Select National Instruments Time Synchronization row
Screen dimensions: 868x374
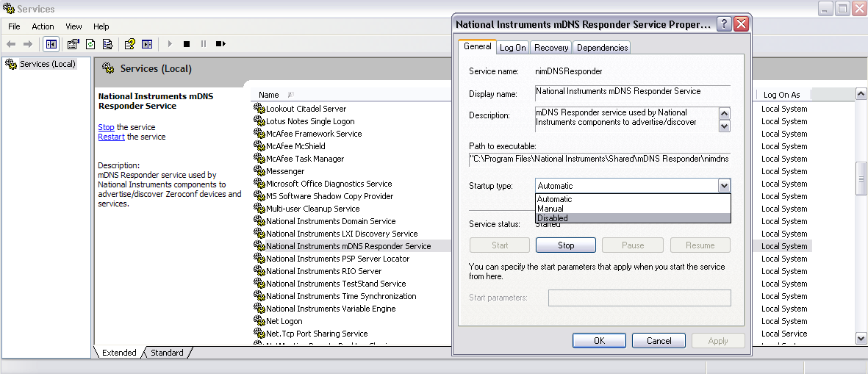[x=341, y=296]
